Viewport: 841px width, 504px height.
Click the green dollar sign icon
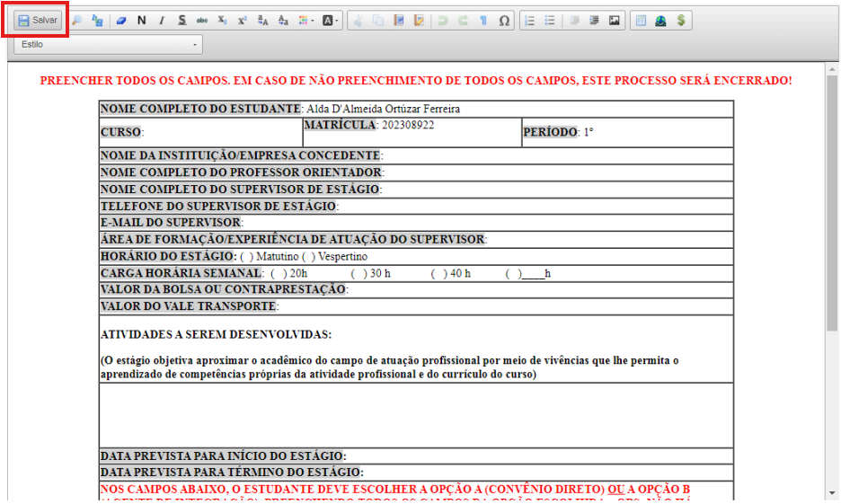pyautogui.click(x=681, y=21)
